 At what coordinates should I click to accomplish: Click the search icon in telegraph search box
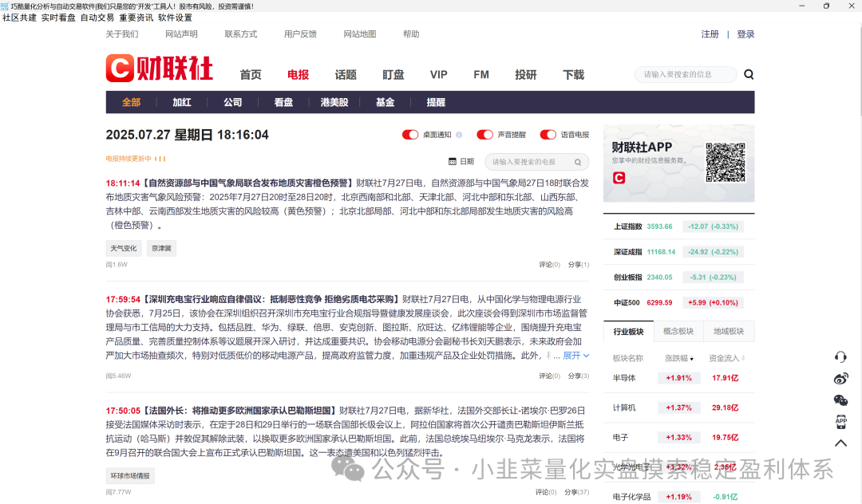click(x=578, y=162)
